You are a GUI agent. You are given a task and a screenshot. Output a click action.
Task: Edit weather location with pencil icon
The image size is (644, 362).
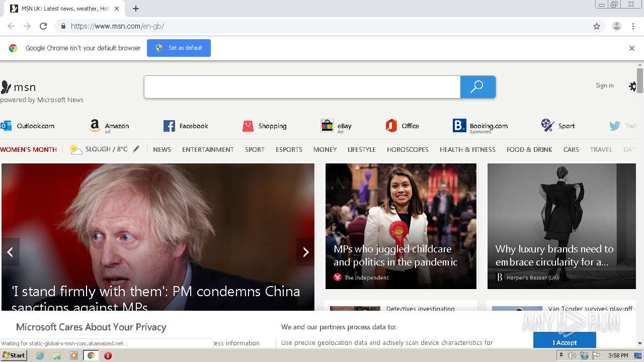[136, 149]
